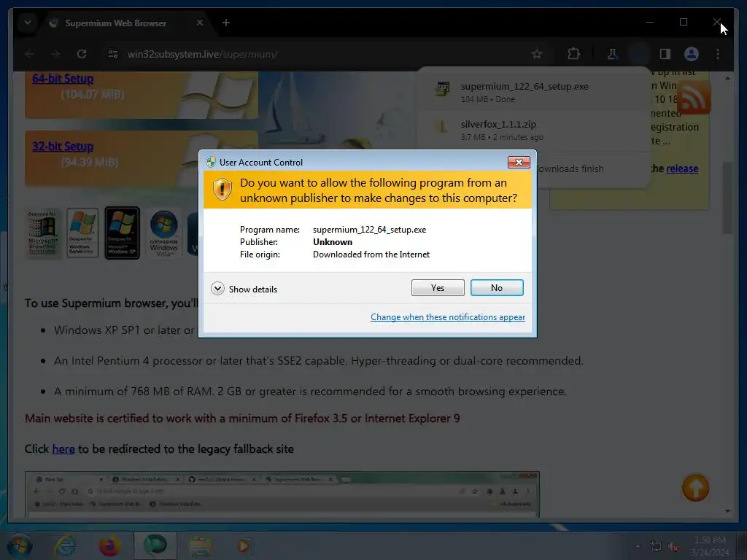The image size is (747, 560).
Task: Open a new tab with plus button
Action: [x=226, y=23]
